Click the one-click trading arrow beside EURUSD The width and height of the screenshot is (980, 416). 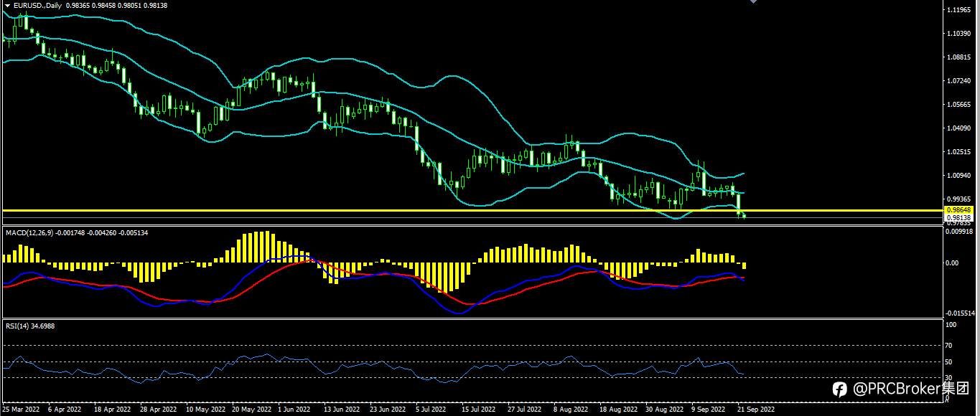pyautogui.click(x=7, y=5)
